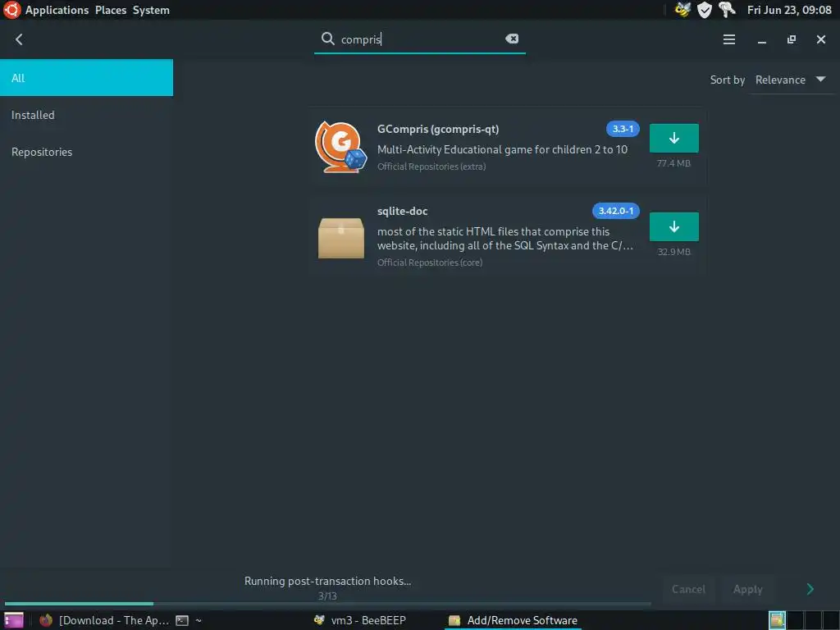Click the distro logo beside Applications
The width and height of the screenshot is (840, 630).
(11, 10)
